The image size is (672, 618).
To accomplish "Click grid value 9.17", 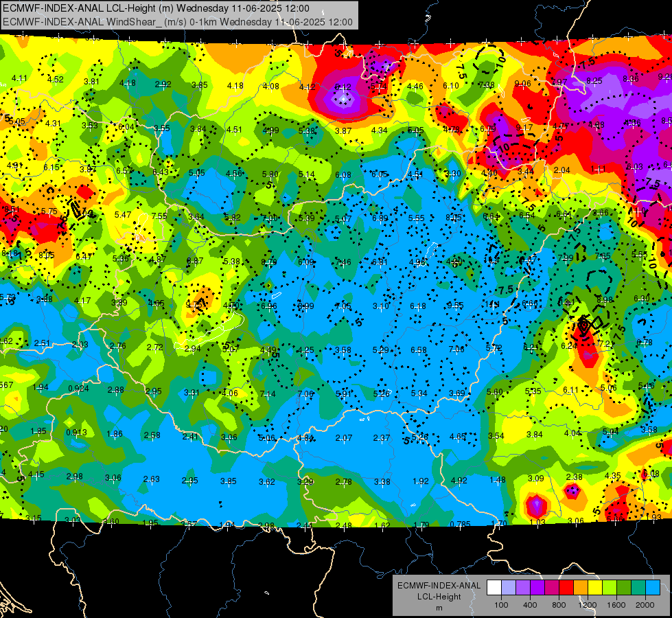I will (x=524, y=127).
